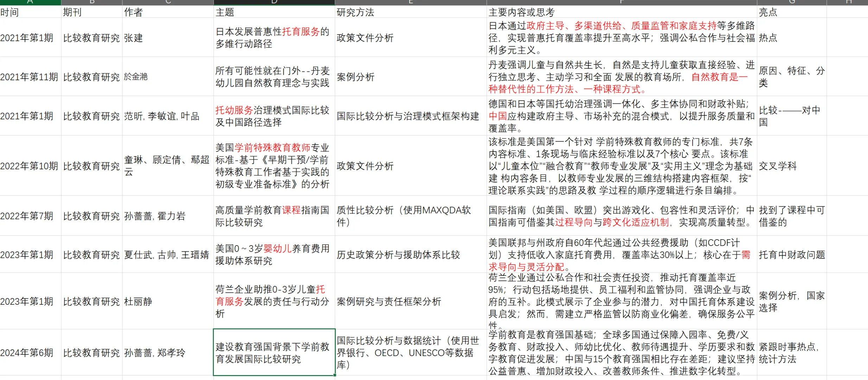Click the 2022年第7期 date cell
This screenshot has width=868, height=380.
(x=30, y=216)
